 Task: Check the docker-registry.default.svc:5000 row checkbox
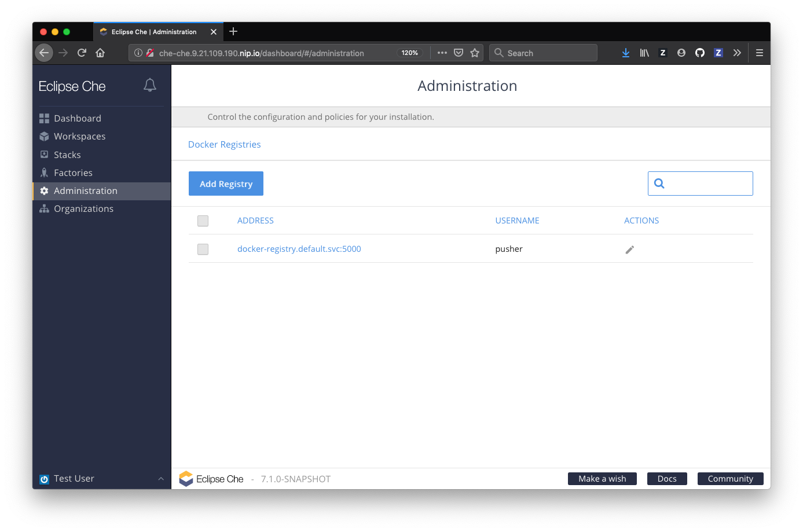point(203,249)
